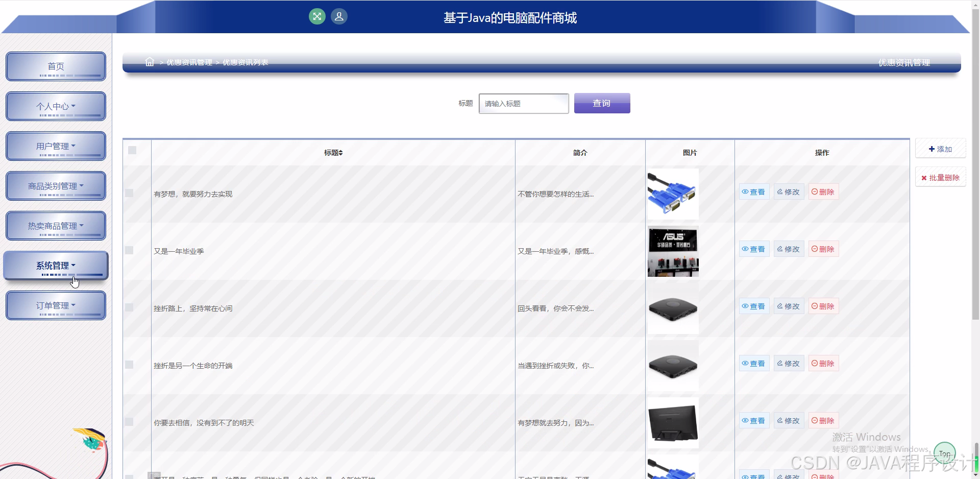This screenshot has width=980, height=479.
Task: Delete the 有梦想，就要努力去实现 entry
Action: (x=823, y=192)
